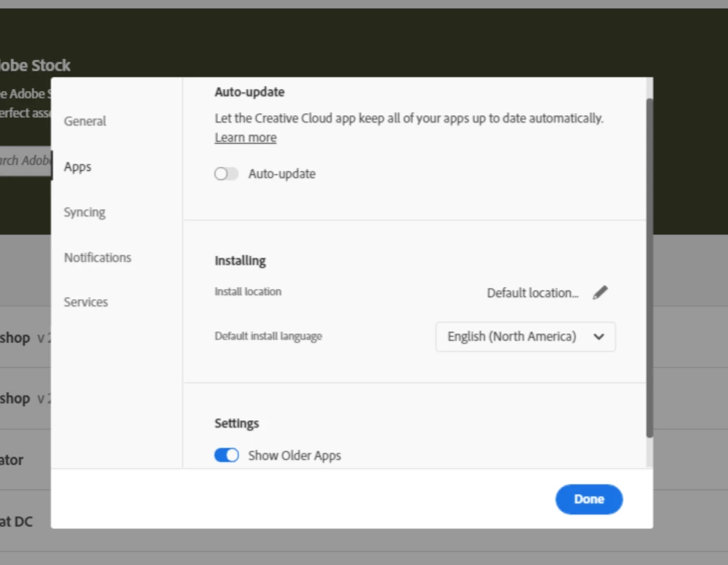This screenshot has height=565, width=728.
Task: Click the Default location... text
Action: point(532,293)
